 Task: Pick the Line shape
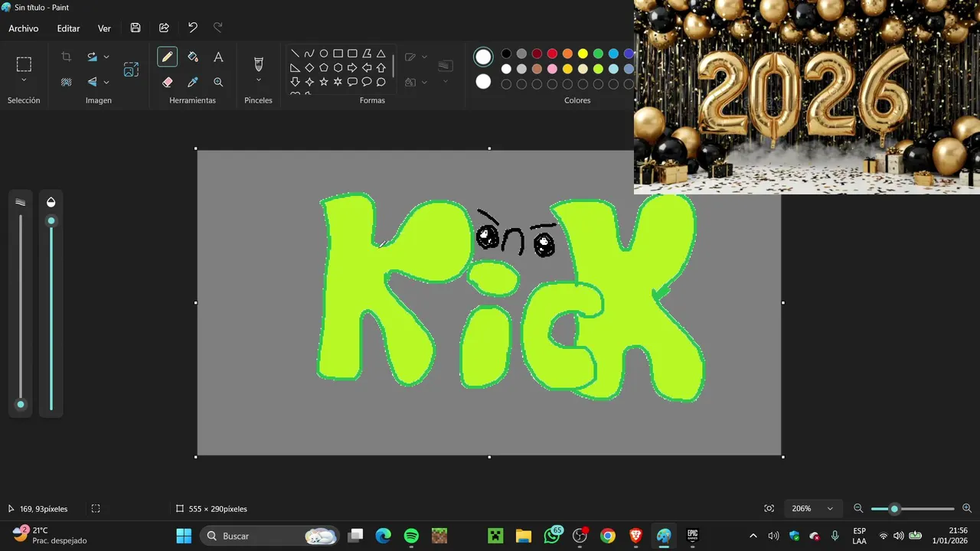pyautogui.click(x=295, y=54)
